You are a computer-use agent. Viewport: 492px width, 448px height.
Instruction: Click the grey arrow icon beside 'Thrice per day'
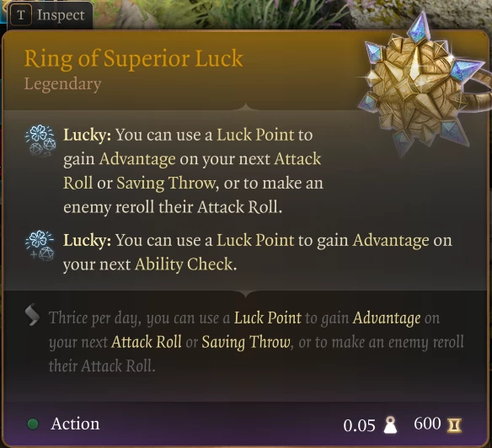(x=32, y=315)
